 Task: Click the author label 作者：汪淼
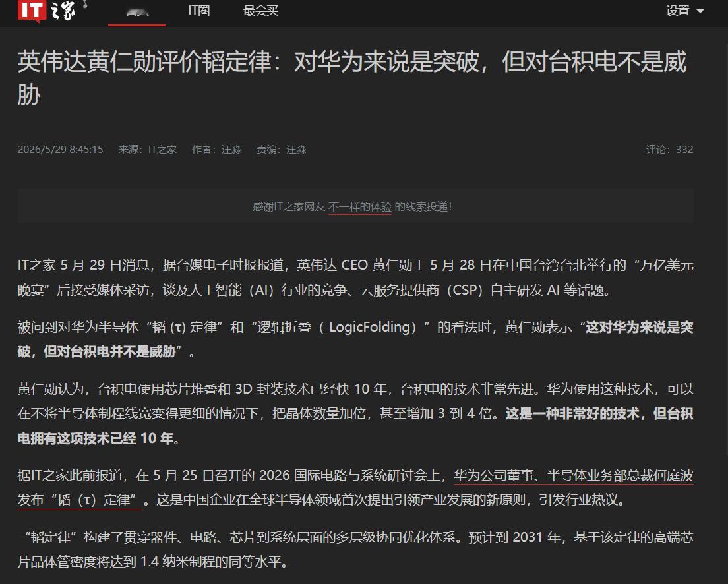pyautogui.click(x=216, y=150)
